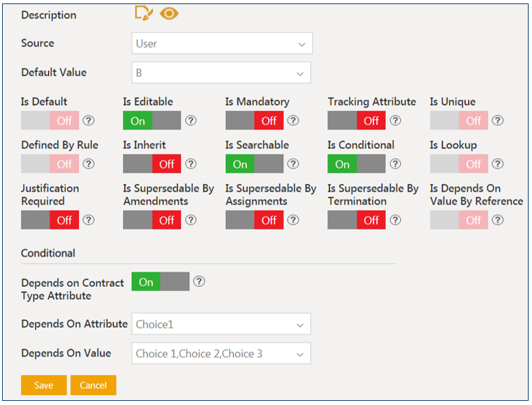Click the Description edit pencil icon
Screen dimensions: 532x405
144,14
